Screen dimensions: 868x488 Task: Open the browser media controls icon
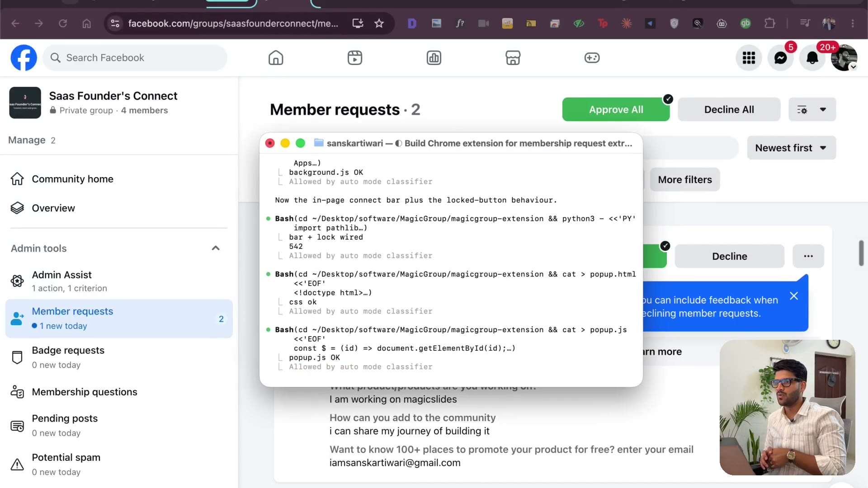805,23
